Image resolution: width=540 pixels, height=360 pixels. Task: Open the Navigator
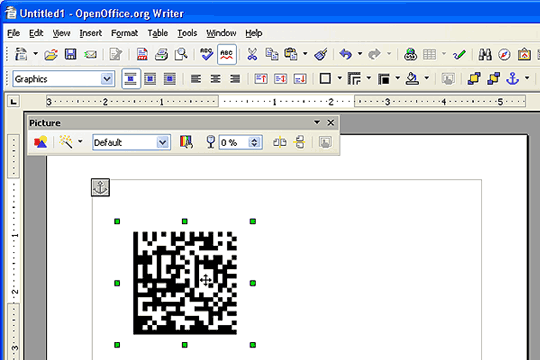click(x=504, y=54)
